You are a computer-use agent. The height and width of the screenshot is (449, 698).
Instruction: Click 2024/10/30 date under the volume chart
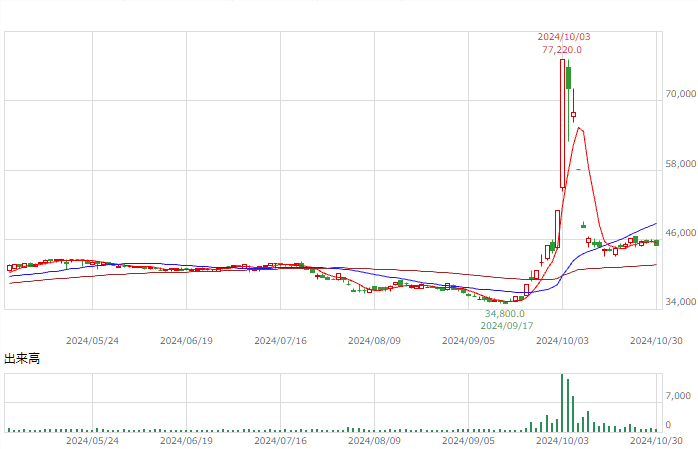[x=657, y=441]
